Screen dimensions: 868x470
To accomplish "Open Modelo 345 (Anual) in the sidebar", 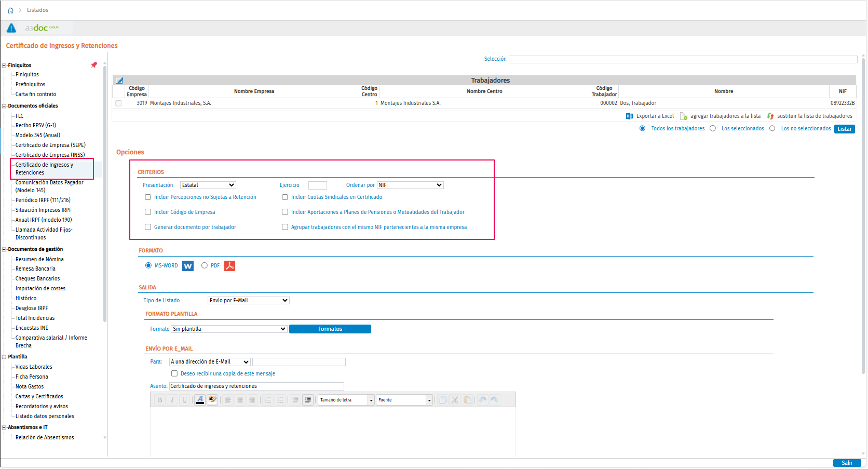I will [38, 135].
